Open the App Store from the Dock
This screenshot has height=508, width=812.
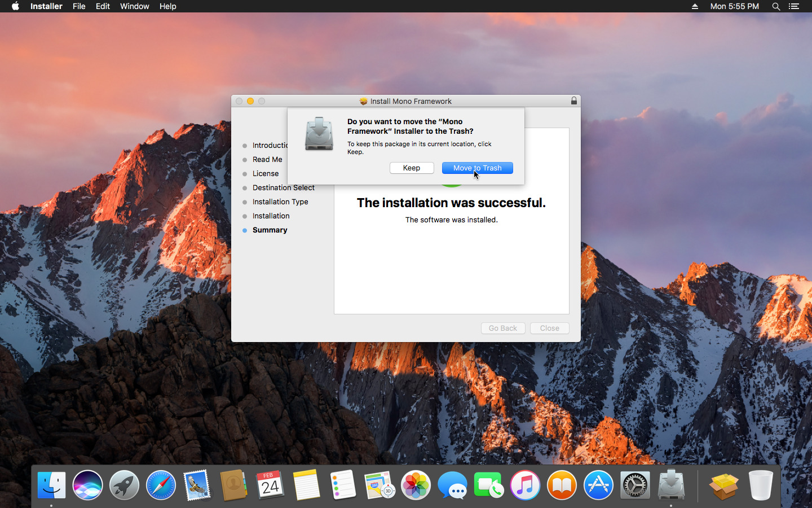(x=598, y=485)
